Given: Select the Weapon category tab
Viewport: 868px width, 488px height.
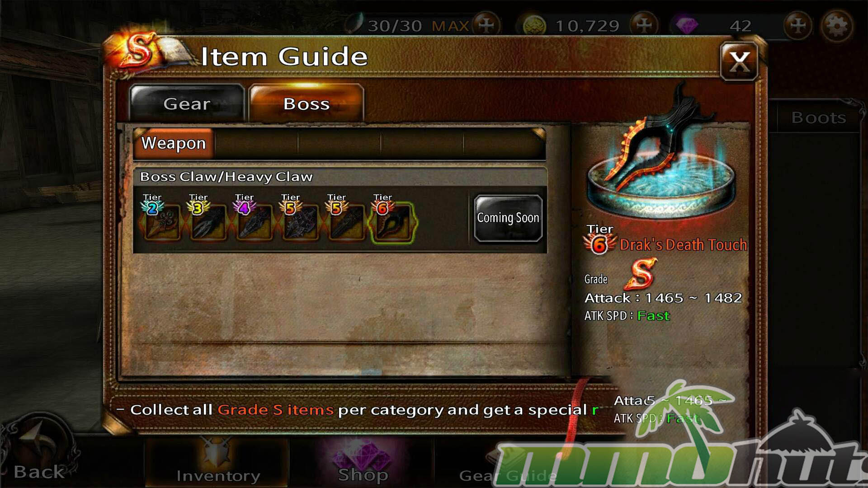Looking at the screenshot, I should pos(174,143).
